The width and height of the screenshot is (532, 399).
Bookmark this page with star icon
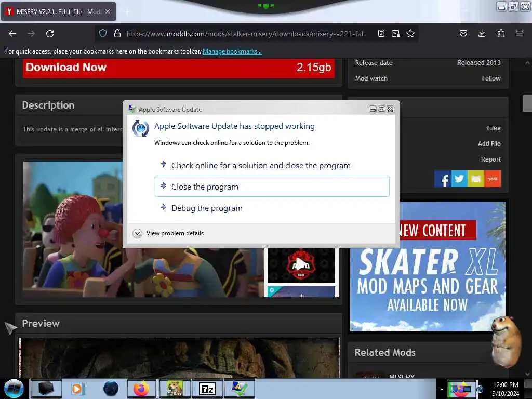click(410, 33)
